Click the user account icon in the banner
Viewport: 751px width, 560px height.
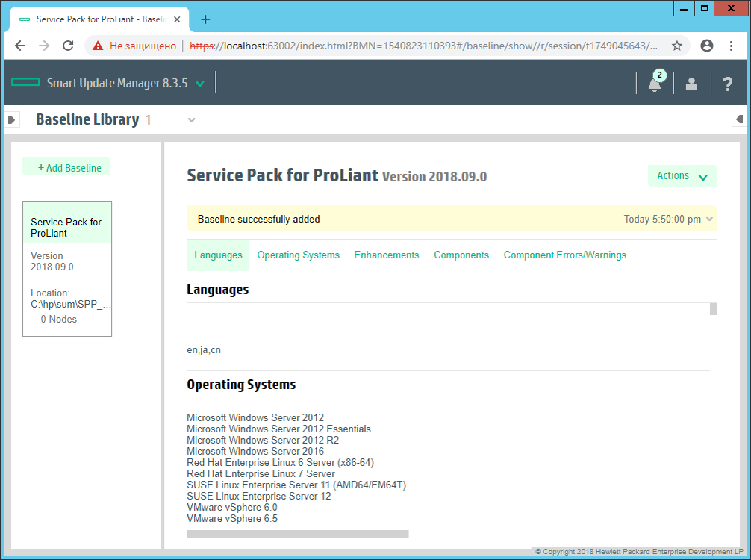[x=691, y=84]
